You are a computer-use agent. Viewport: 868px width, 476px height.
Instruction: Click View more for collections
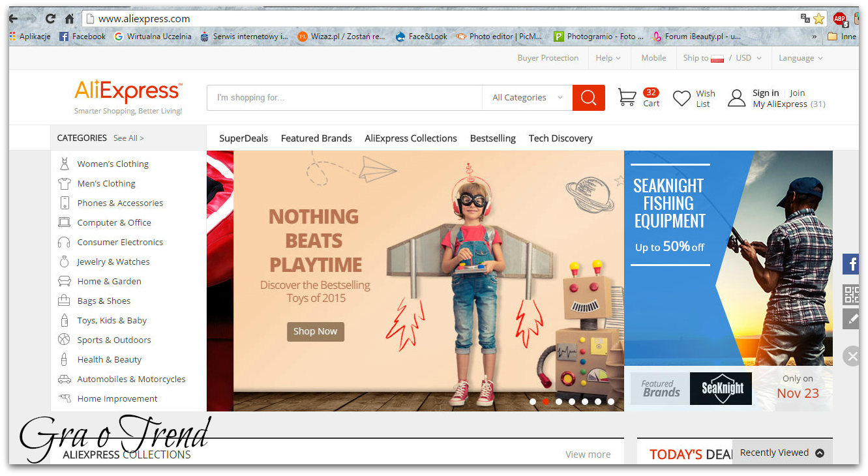point(588,454)
